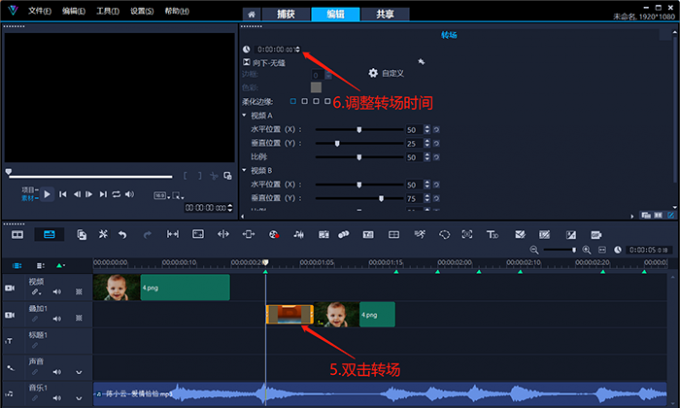Collapse the 视频 B section
The image size is (680, 408).
click(245, 170)
